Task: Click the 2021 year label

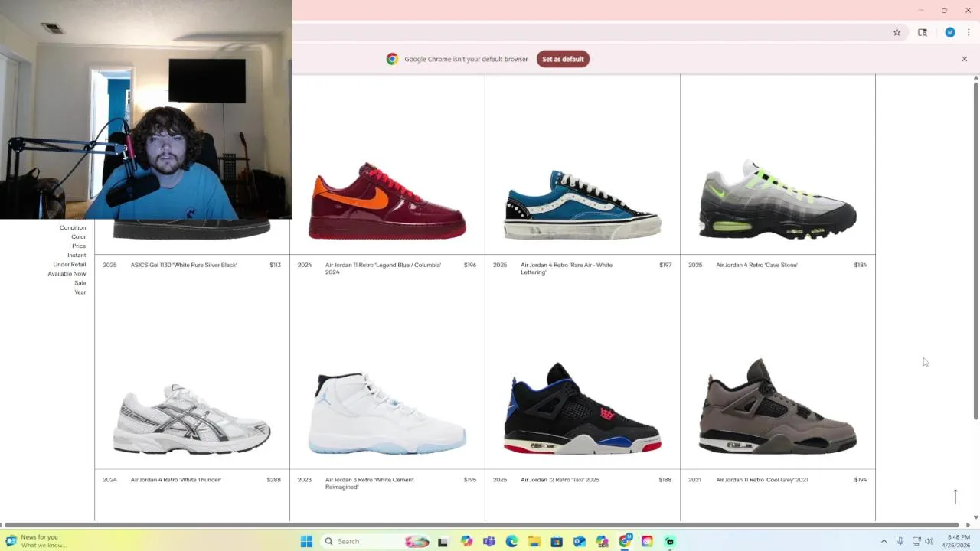Action: tap(694, 480)
